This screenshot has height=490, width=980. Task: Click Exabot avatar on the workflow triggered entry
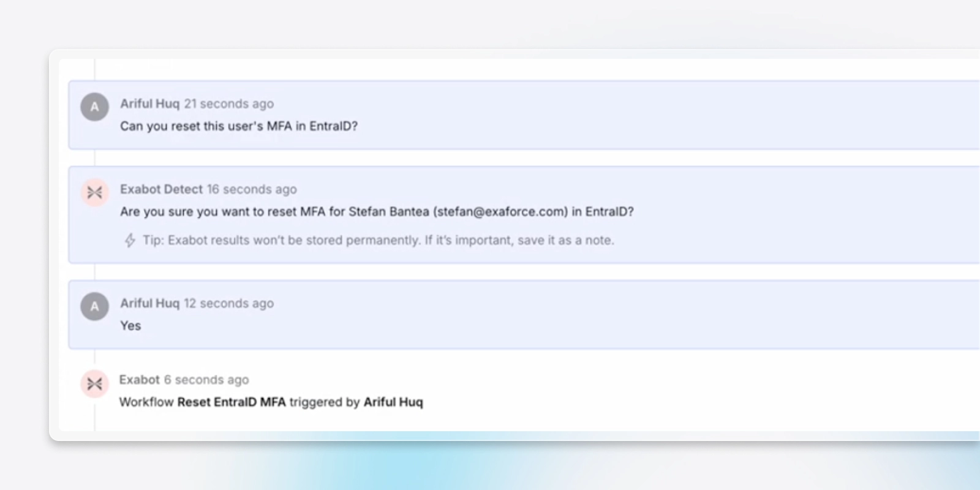94,384
